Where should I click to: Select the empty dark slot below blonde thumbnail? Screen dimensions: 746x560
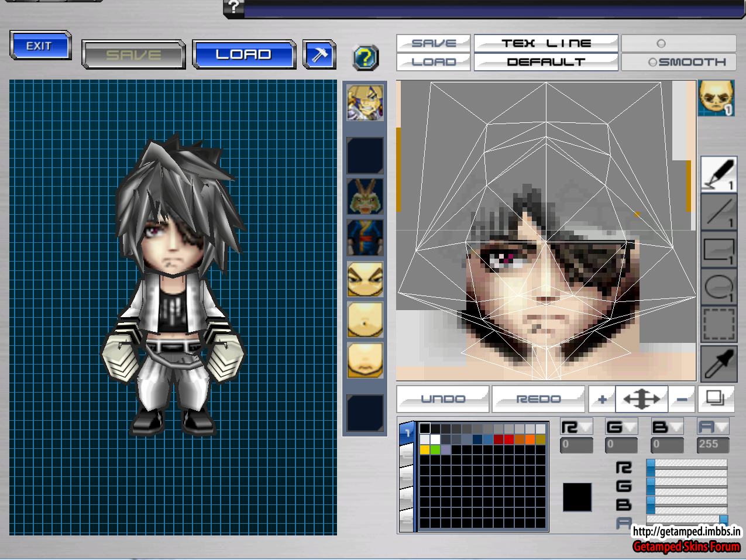point(365,155)
